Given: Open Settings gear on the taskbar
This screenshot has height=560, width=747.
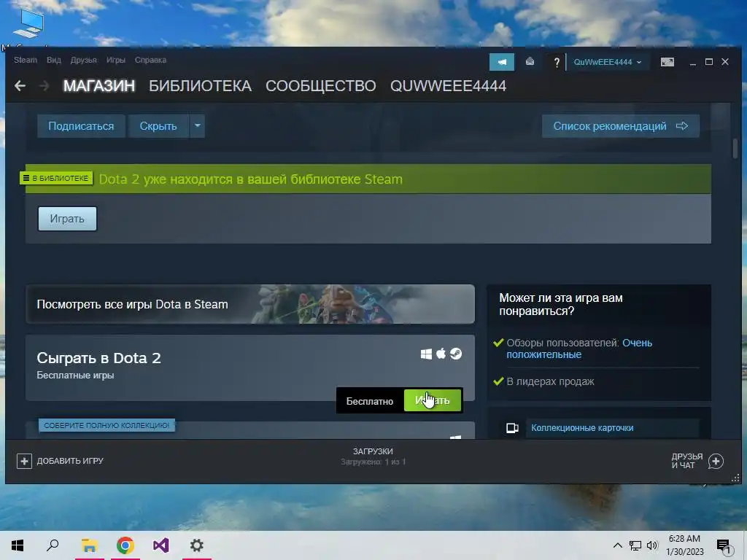Looking at the screenshot, I should (197, 545).
